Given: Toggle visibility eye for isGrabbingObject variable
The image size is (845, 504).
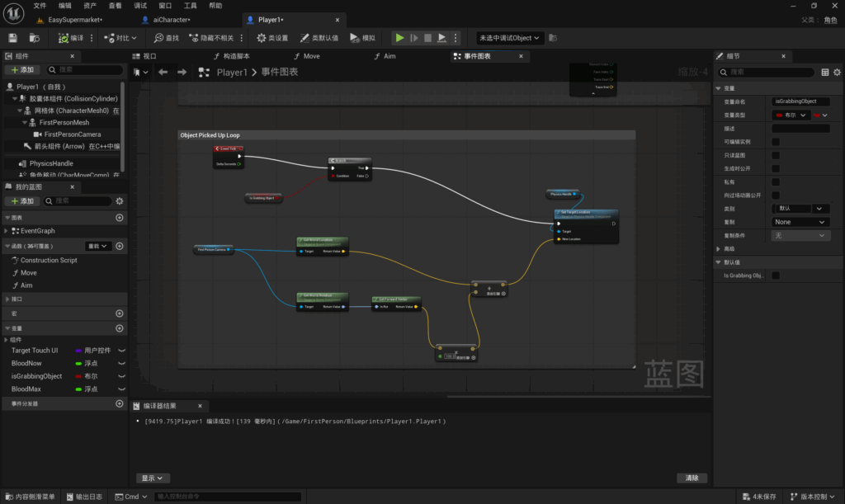Looking at the screenshot, I should coord(122,376).
